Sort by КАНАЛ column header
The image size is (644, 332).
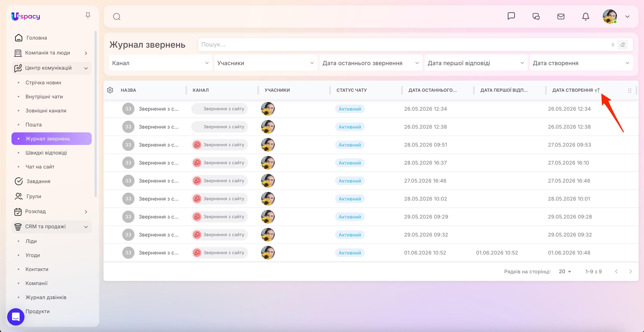tap(200, 90)
